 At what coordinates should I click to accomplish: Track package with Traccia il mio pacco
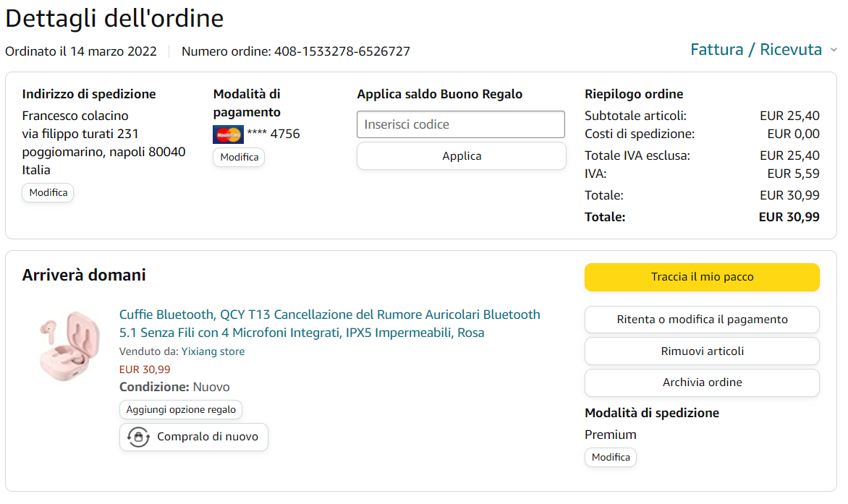[702, 277]
